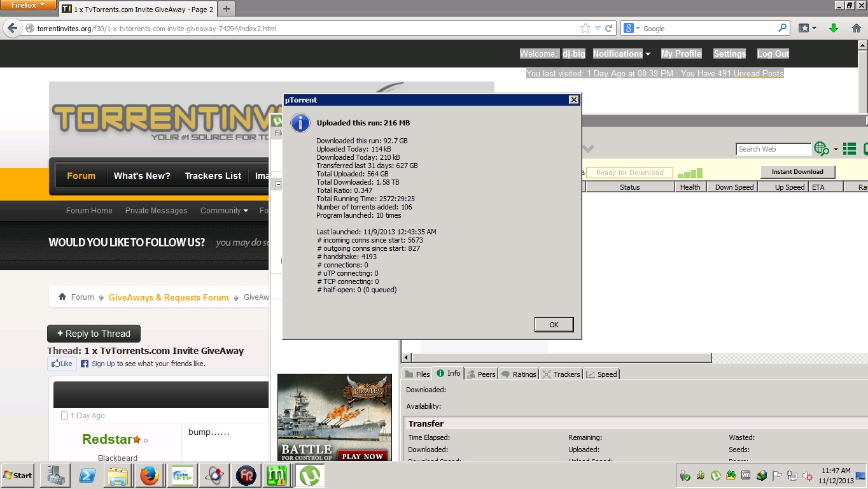Open the Peers tab in µTorrent
Screen dimensions: 868x489
coord(481,374)
